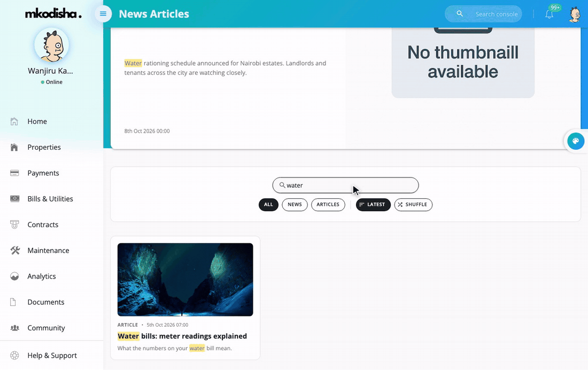
Task: Open Help & Support
Action: click(52, 356)
